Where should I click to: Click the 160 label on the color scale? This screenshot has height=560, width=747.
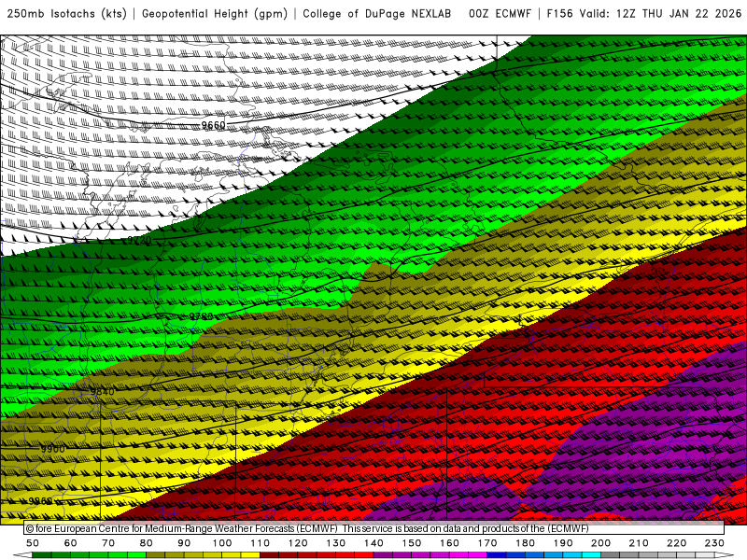pos(450,543)
